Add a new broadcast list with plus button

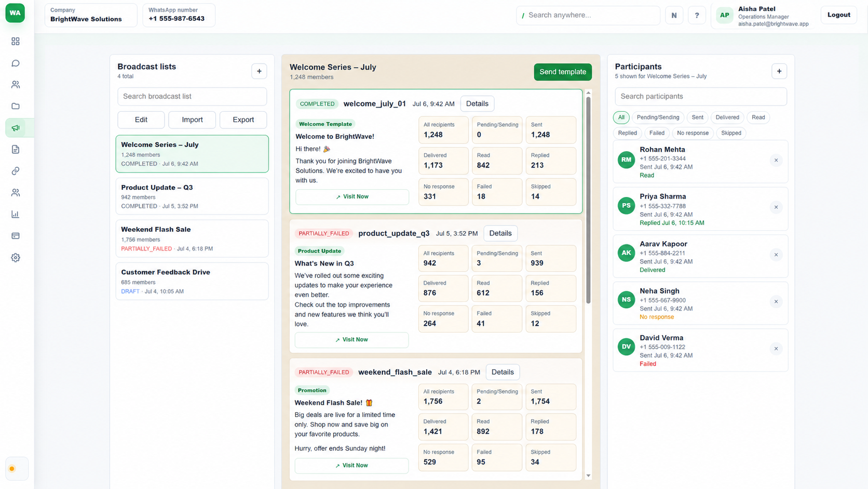coord(259,71)
